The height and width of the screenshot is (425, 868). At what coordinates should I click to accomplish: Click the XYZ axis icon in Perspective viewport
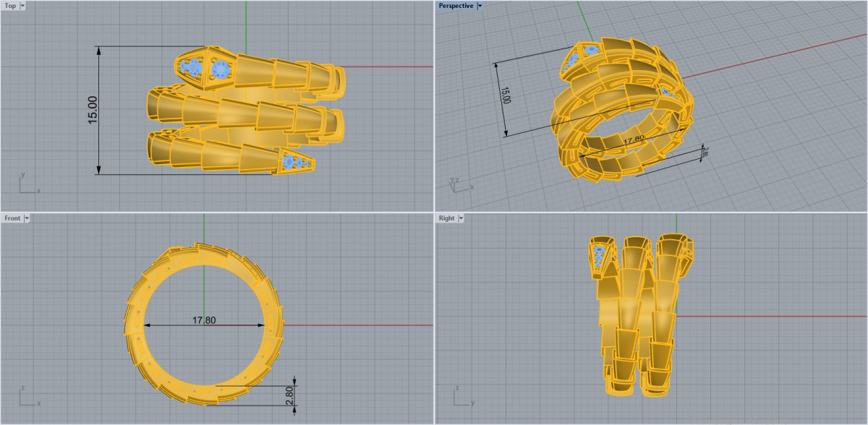tap(459, 184)
